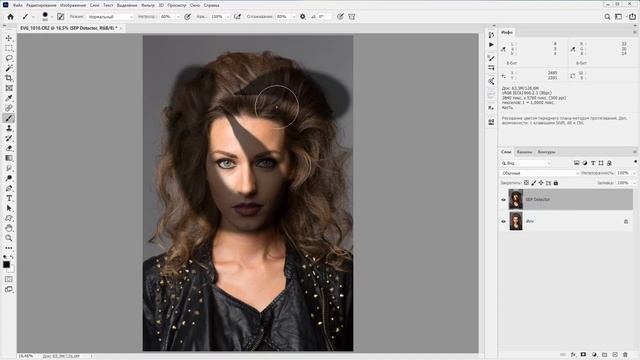The width and height of the screenshot is (640, 360).
Task: Open the layer fill 100% dropdown
Action: pos(634,183)
